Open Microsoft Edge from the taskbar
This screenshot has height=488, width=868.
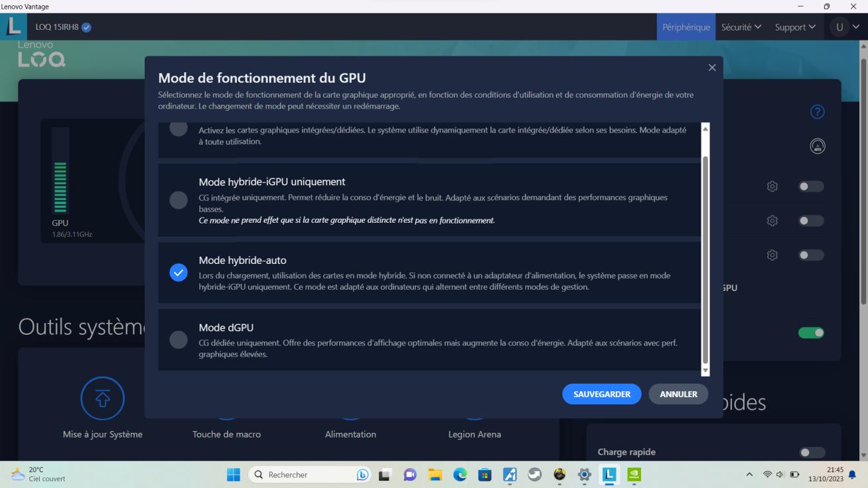pyautogui.click(x=460, y=475)
